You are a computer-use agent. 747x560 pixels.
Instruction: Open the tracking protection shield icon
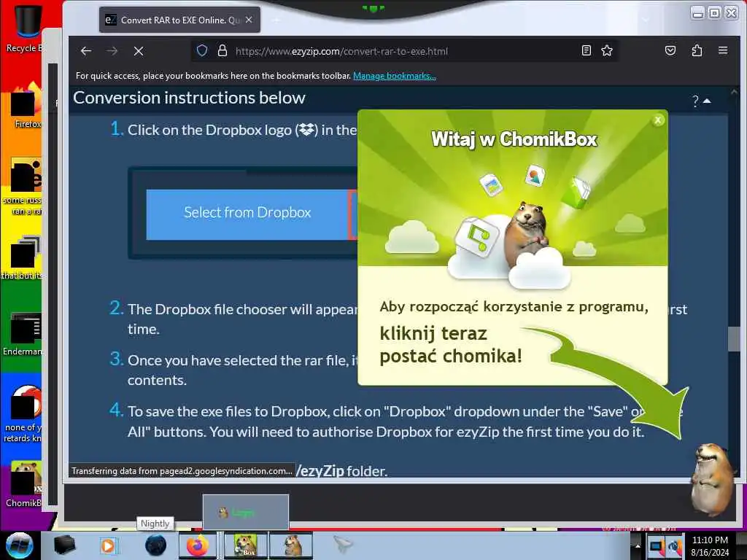(202, 51)
